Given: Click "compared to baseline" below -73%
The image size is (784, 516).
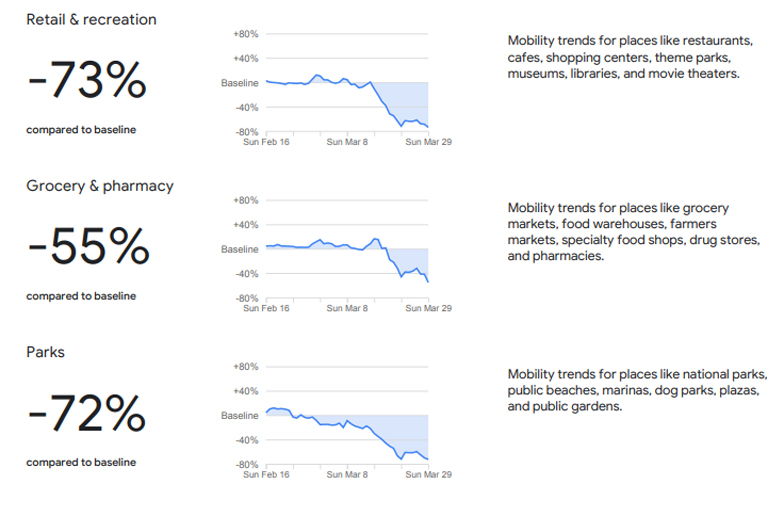Looking at the screenshot, I should tap(81, 130).
